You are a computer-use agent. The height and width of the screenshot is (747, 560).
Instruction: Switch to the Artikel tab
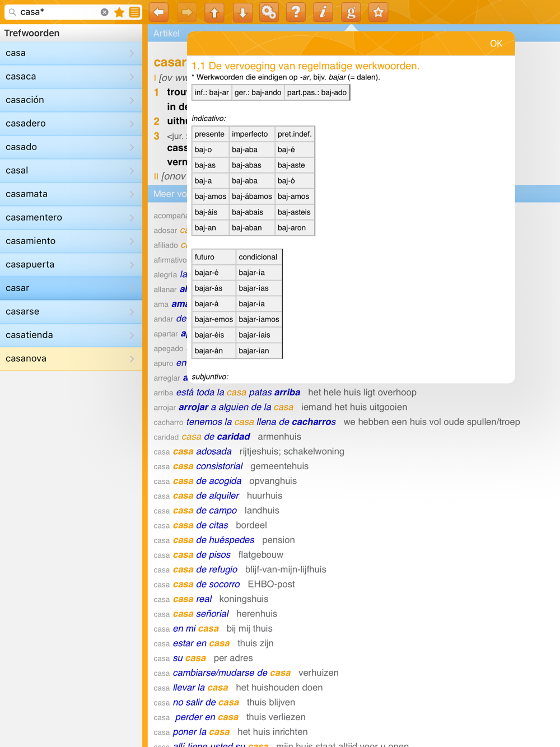(166, 34)
